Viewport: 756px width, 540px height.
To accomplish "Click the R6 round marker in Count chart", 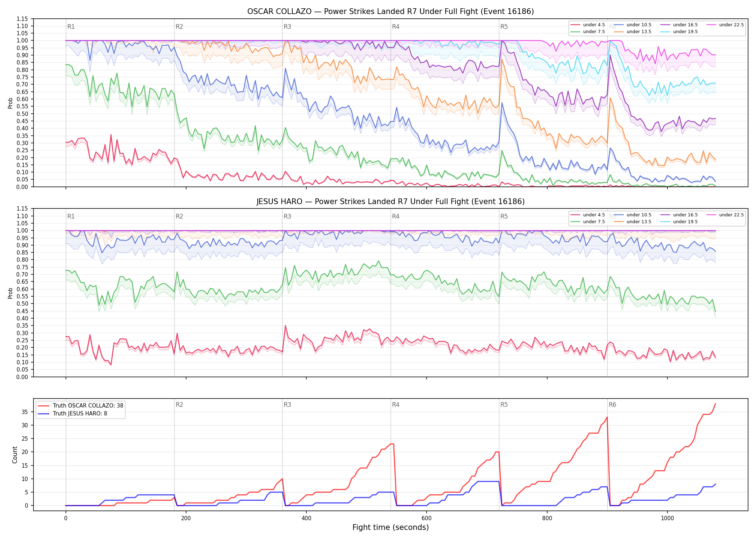I will coord(612,405).
